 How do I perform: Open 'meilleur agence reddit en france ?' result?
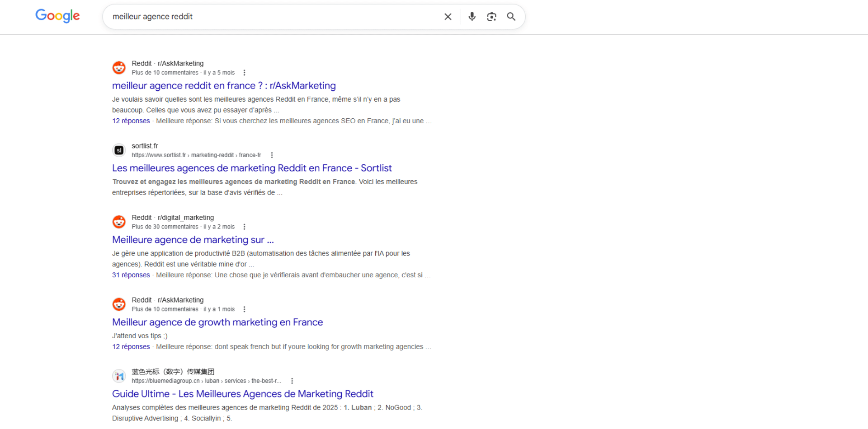point(224,86)
